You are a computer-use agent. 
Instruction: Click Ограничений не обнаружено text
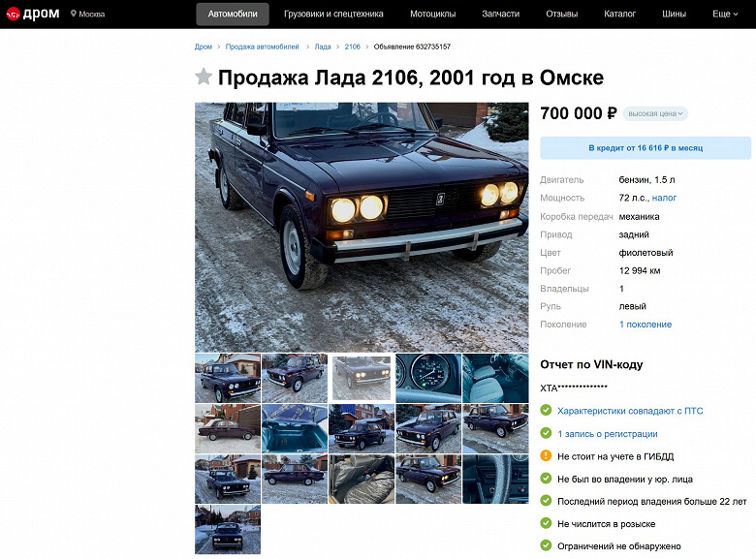tap(619, 546)
